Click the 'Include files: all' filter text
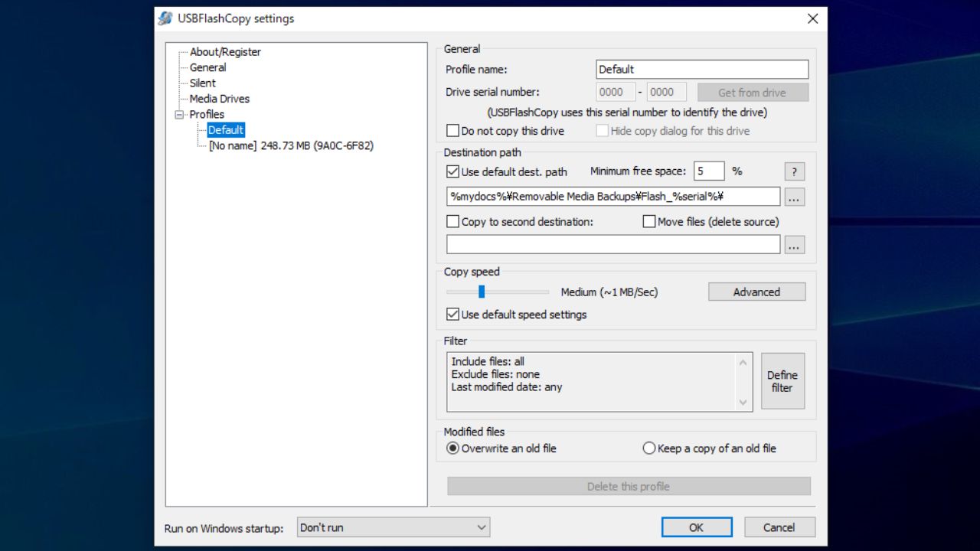The height and width of the screenshot is (551, 980). pyautogui.click(x=488, y=361)
